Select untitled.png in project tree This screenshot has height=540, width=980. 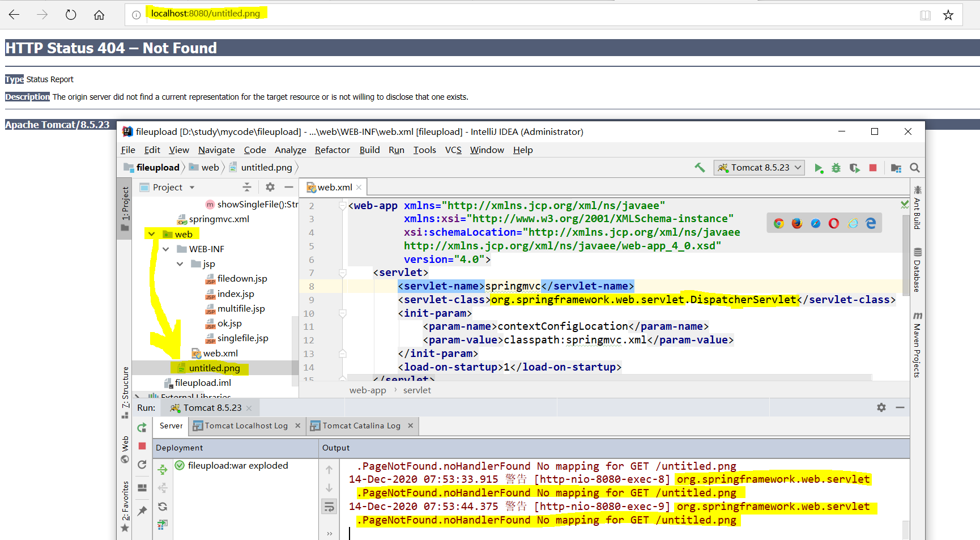coord(214,368)
